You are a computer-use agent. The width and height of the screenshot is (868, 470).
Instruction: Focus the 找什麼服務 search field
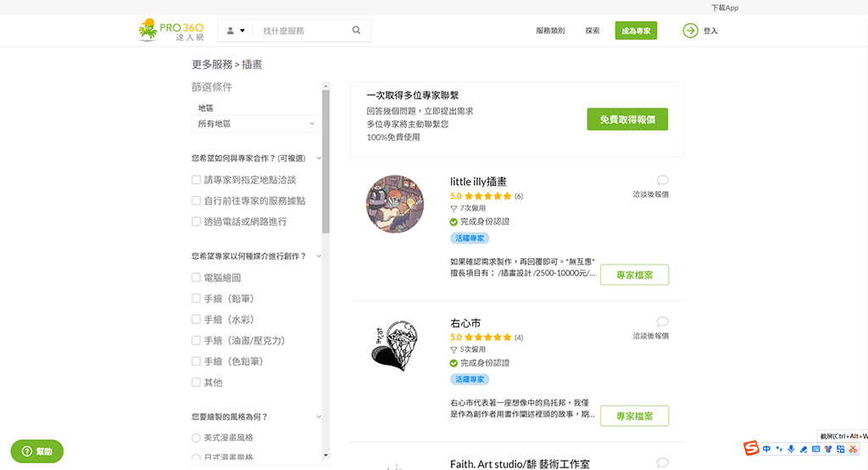(302, 31)
